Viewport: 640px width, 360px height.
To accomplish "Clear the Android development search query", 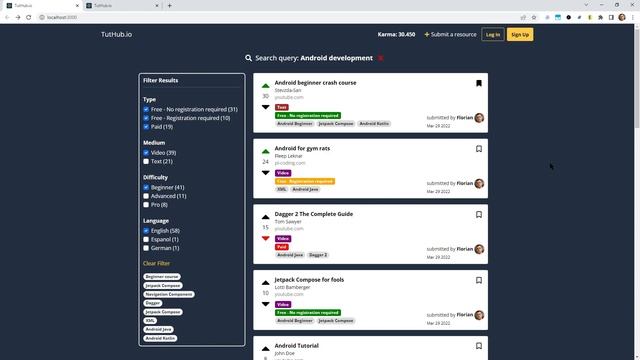I will pos(380,58).
